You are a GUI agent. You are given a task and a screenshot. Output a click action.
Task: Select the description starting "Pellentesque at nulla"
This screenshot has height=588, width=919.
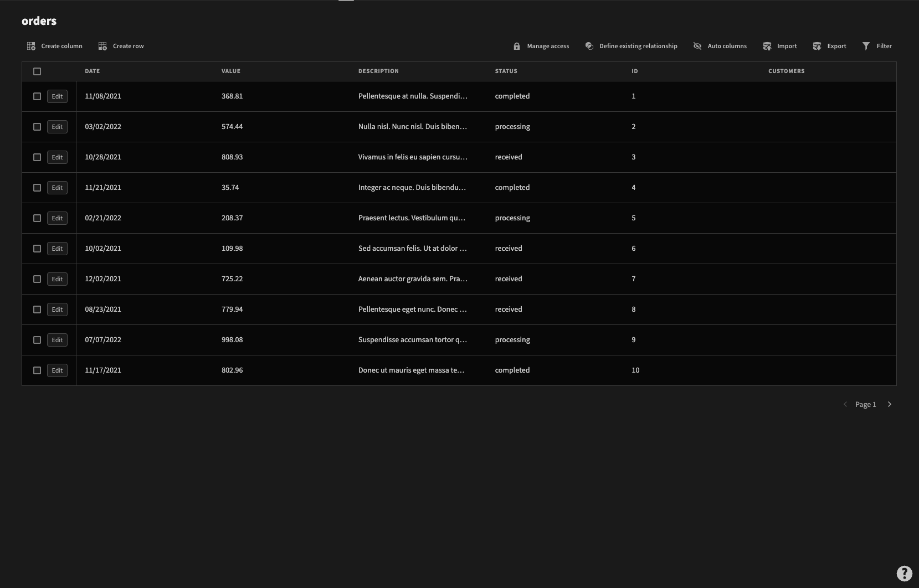point(413,96)
